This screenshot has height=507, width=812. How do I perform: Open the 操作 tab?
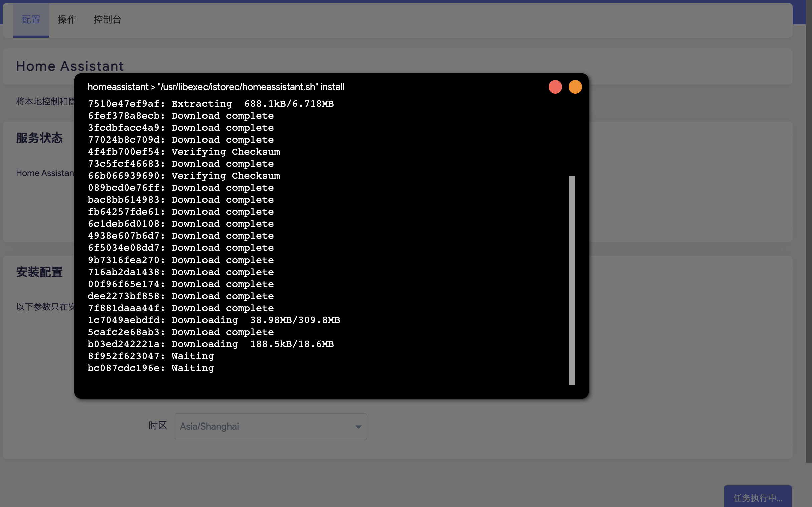point(67,20)
